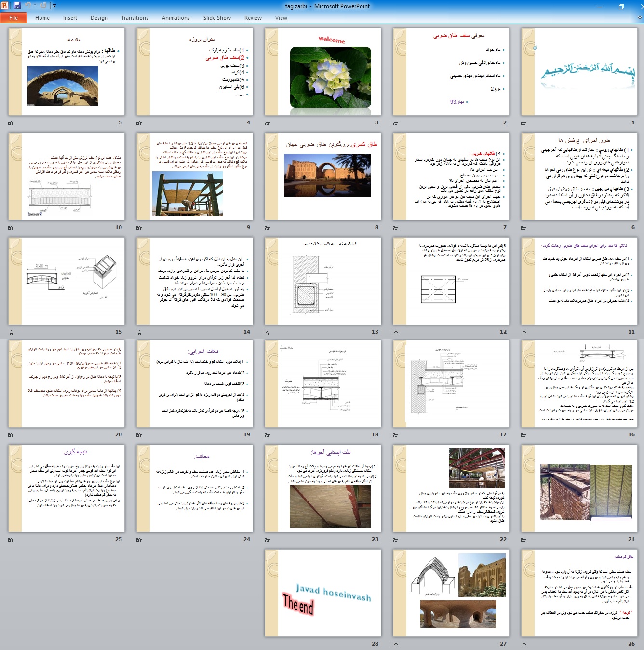Click transition star icon under slide 7
Viewport: 644px width, 650px height.
pos(395,228)
